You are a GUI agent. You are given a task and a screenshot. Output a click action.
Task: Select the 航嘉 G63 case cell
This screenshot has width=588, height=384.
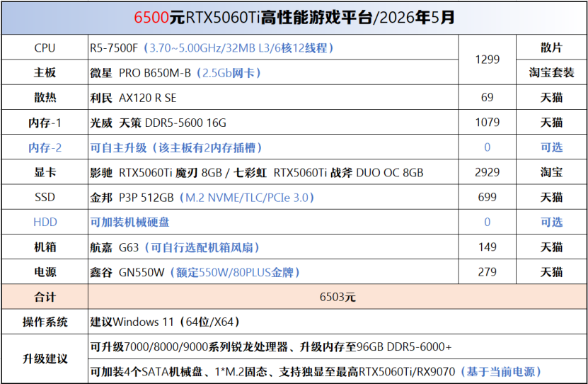coord(273,247)
